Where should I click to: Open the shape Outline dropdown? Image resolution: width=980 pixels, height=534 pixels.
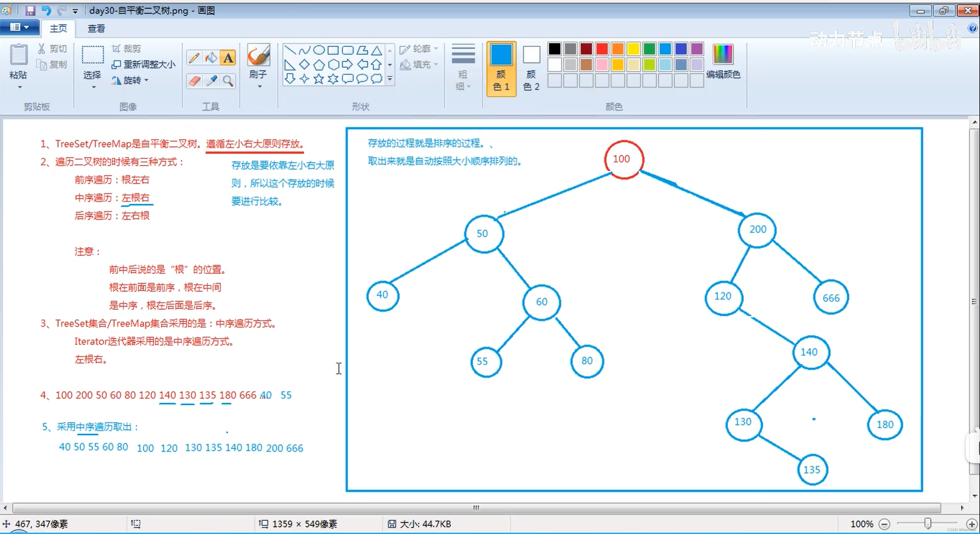click(x=419, y=49)
